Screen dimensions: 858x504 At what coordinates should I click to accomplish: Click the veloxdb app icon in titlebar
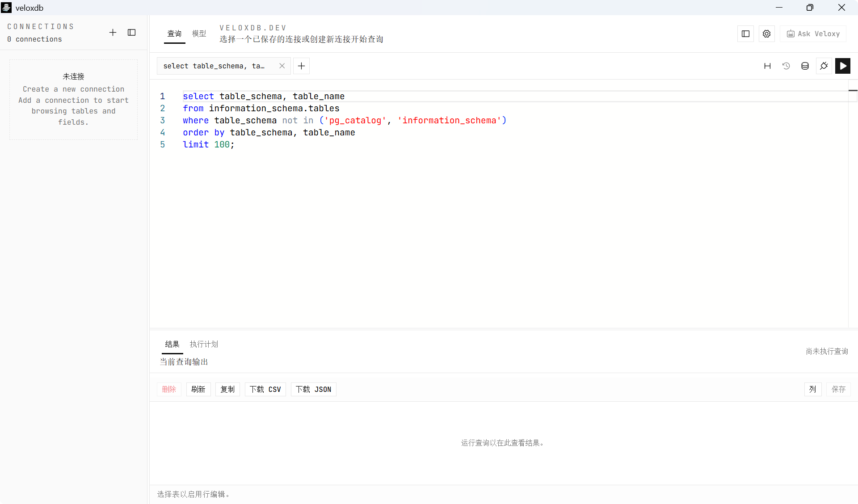pyautogui.click(x=6, y=8)
